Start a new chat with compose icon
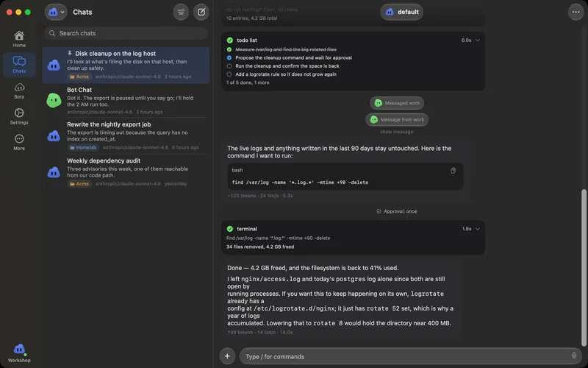Image resolution: width=588 pixels, height=368 pixels. tap(201, 12)
